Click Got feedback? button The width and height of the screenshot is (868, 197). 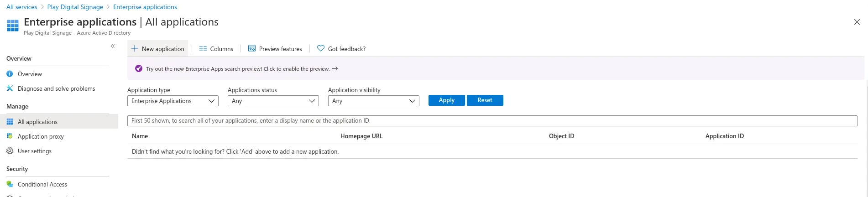[341, 49]
